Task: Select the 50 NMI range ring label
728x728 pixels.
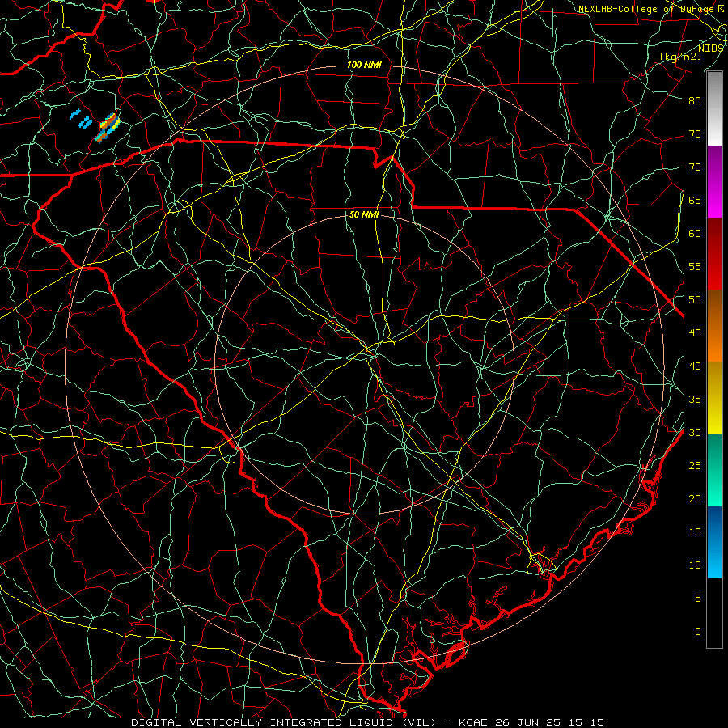Action: click(x=364, y=214)
